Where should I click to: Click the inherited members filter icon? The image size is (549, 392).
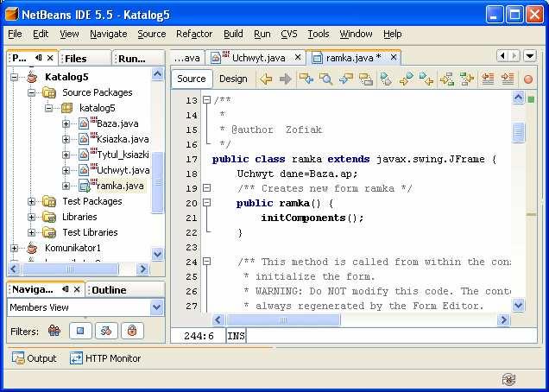click(x=54, y=331)
